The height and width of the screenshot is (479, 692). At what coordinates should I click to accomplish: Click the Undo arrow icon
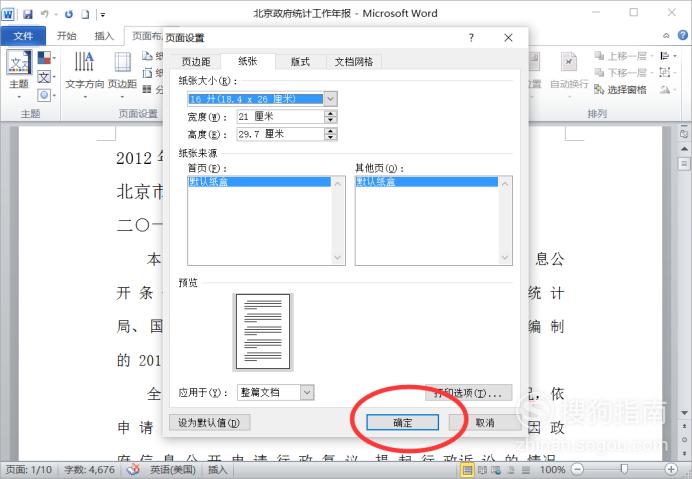45,14
